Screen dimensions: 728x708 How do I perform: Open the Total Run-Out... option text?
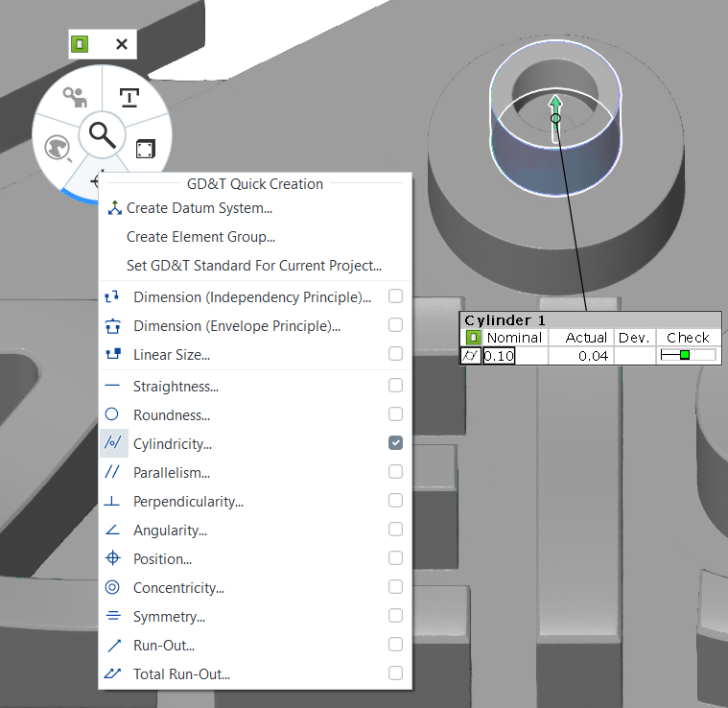click(x=181, y=674)
